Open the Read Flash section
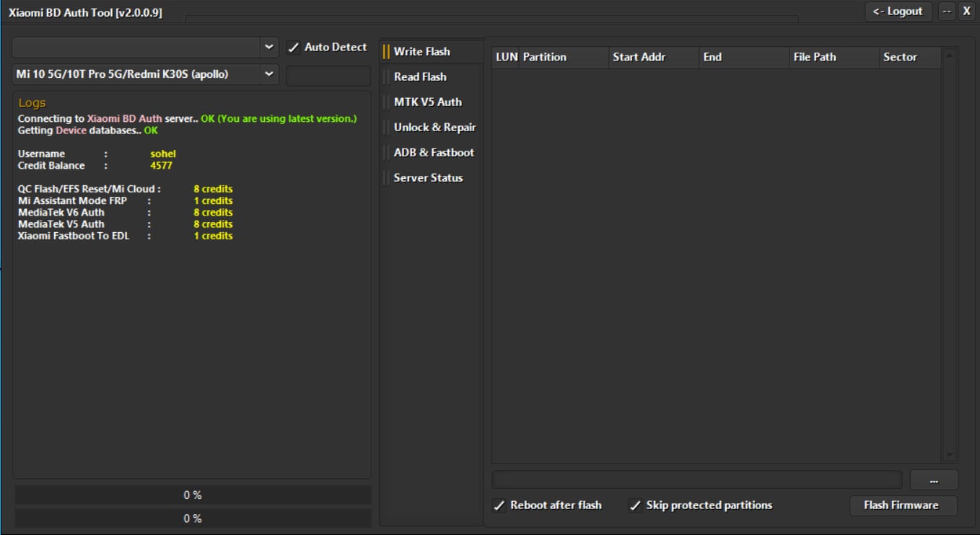Viewport: 980px width, 535px height. (x=419, y=76)
